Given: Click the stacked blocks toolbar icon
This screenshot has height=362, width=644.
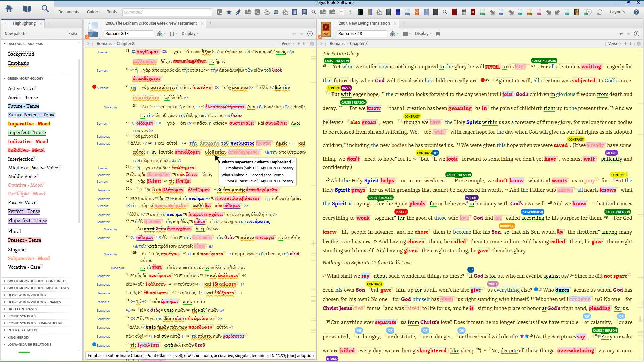Looking at the screenshot, I should pos(276,12).
